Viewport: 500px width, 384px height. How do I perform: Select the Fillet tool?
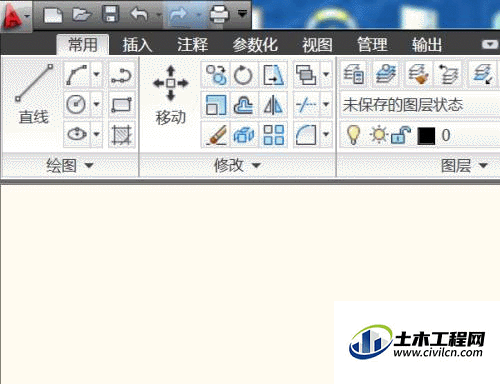click(306, 135)
